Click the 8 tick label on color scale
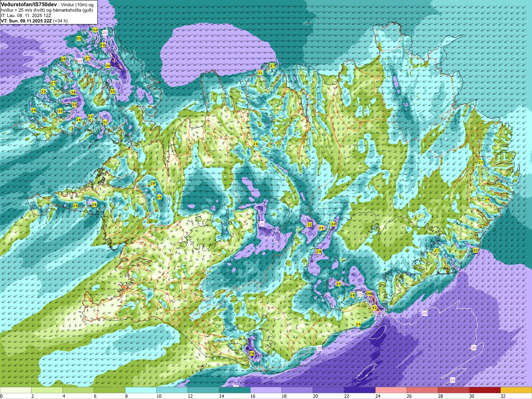 126,396
